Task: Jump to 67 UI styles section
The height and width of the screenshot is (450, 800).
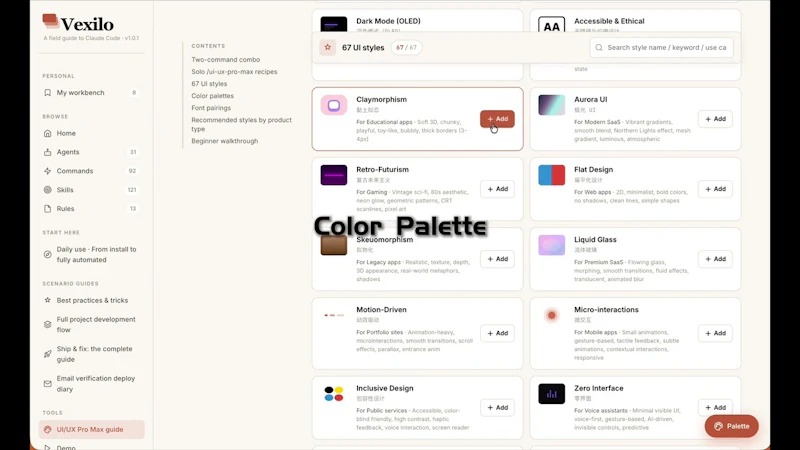Action: (209, 84)
